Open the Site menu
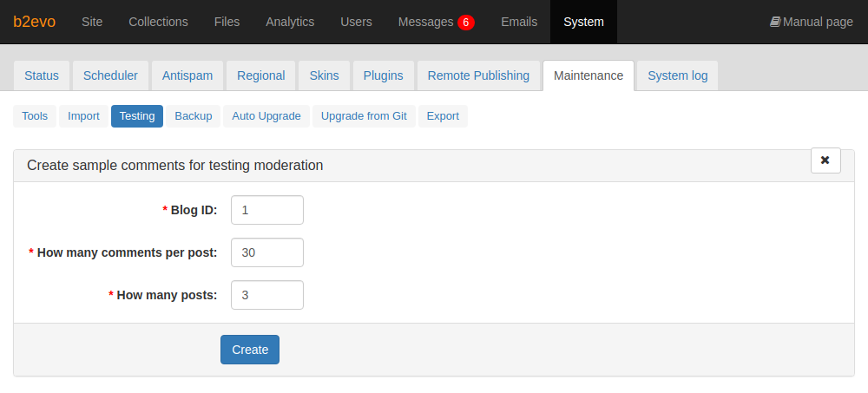868x393 pixels. [x=92, y=22]
